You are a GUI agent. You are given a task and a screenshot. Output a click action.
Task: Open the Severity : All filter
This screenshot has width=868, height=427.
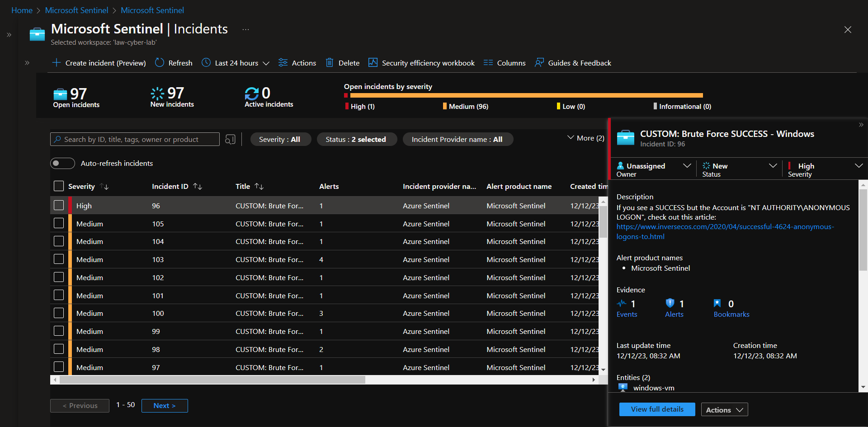[280, 139]
